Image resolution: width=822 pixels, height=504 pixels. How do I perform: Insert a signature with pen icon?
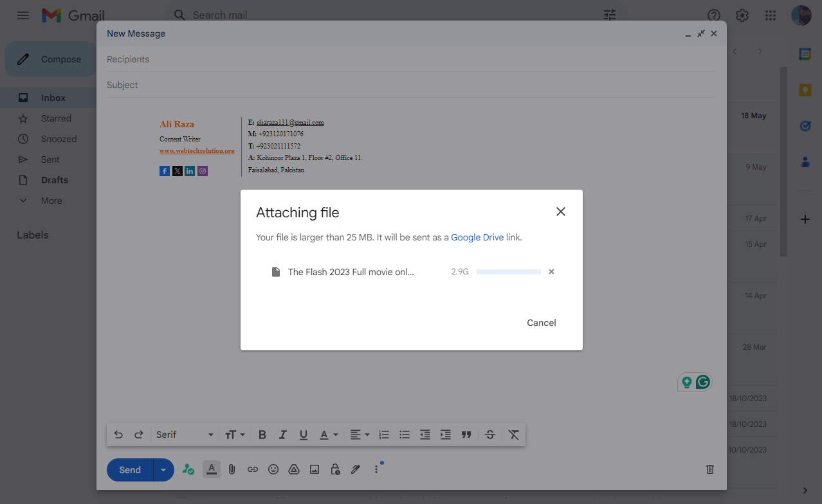pyautogui.click(x=356, y=469)
